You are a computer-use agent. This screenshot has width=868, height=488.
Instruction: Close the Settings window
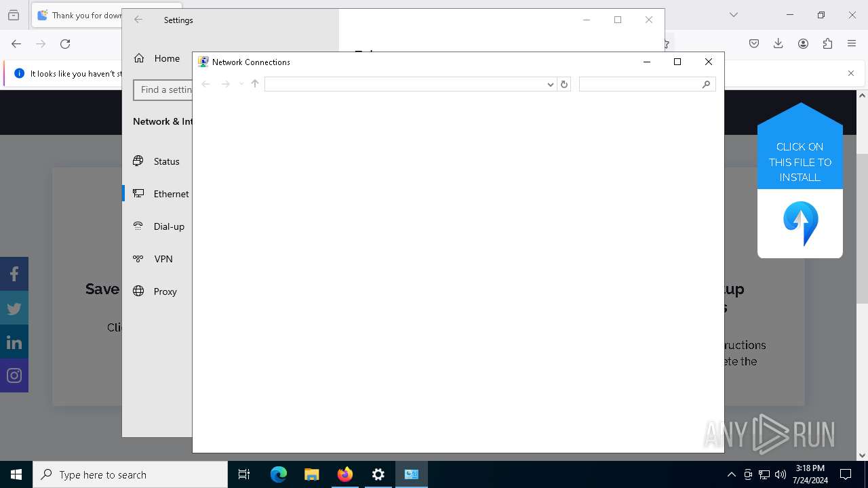pyautogui.click(x=649, y=20)
